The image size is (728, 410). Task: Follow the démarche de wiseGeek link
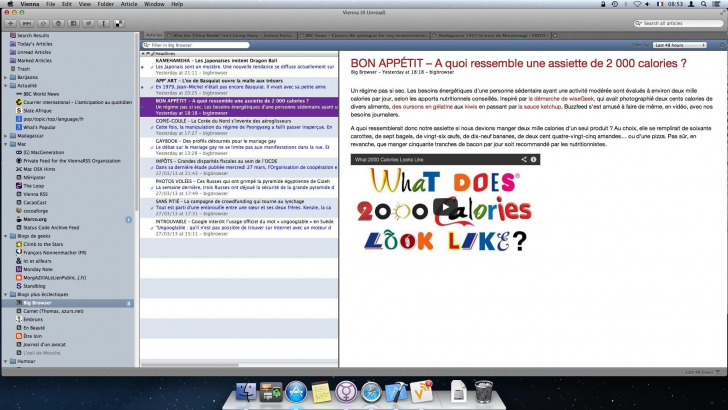point(561,98)
